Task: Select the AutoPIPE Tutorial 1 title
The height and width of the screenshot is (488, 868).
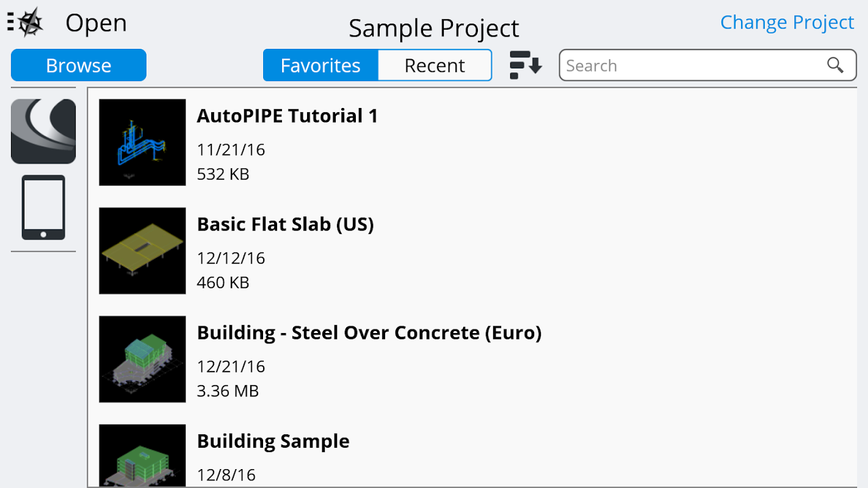Action: pos(287,116)
